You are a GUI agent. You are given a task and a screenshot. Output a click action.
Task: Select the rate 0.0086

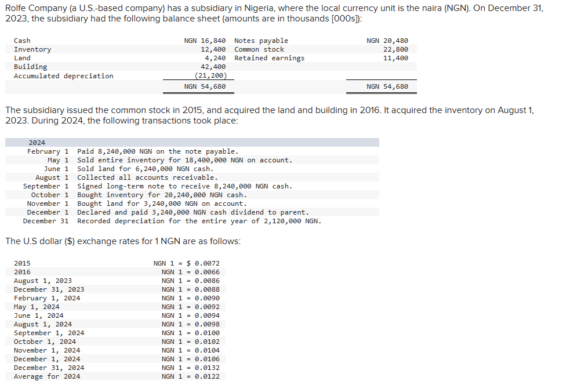click(x=207, y=281)
